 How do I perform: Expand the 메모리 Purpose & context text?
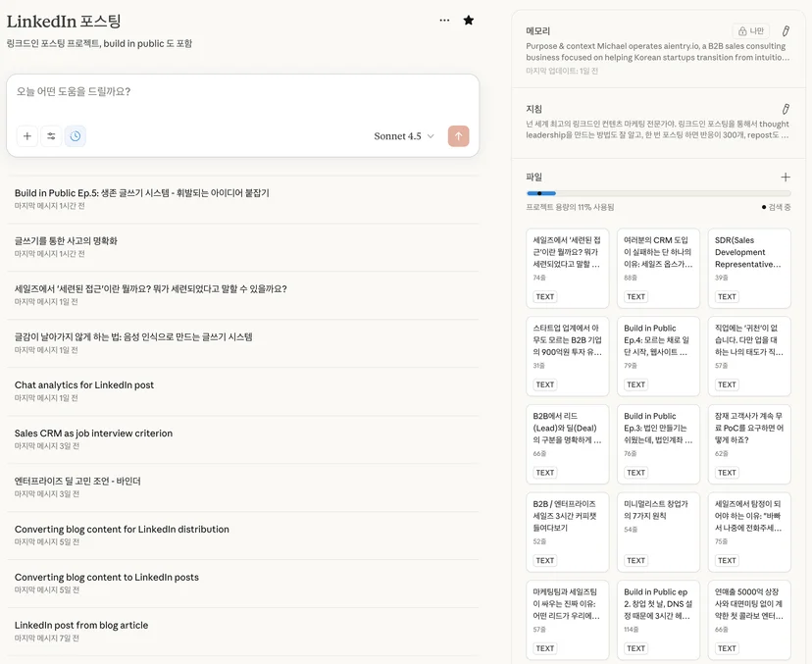tap(658, 52)
